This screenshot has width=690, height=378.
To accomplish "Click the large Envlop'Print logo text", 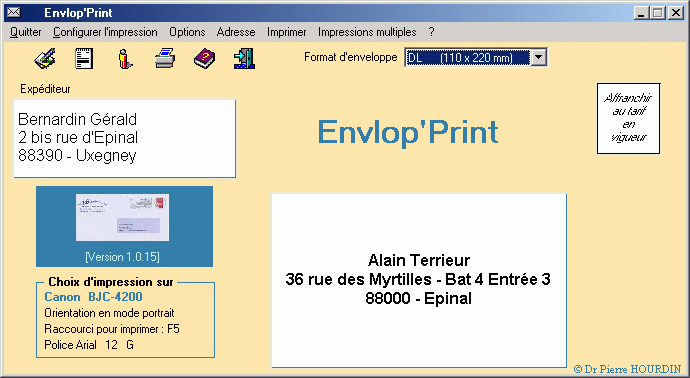I will click(407, 132).
